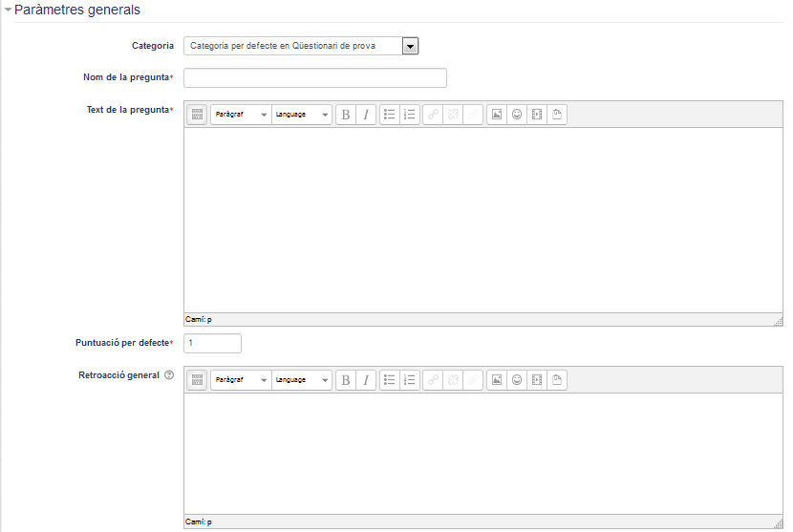The image size is (793, 532).
Task: Click the Nom de la pregunta field
Action: click(x=315, y=78)
